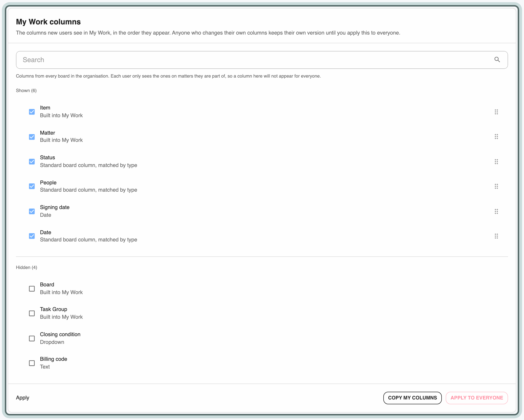
Task: Select the 'Item' column name text
Action: pos(45,108)
